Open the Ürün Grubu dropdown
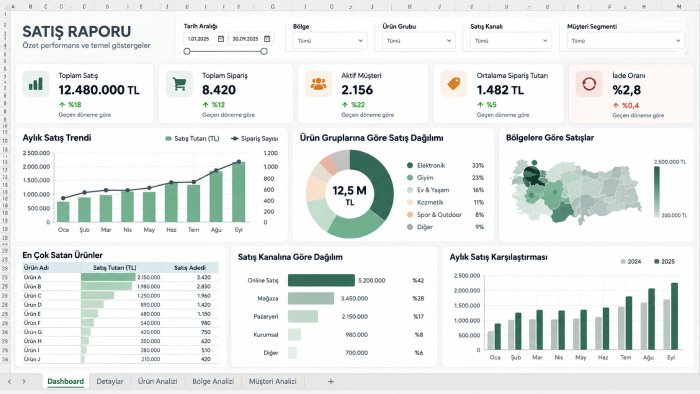 pyautogui.click(x=419, y=41)
